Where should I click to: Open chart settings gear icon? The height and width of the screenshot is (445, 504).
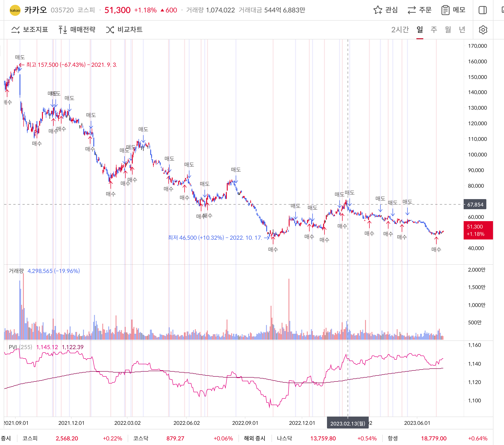click(483, 30)
